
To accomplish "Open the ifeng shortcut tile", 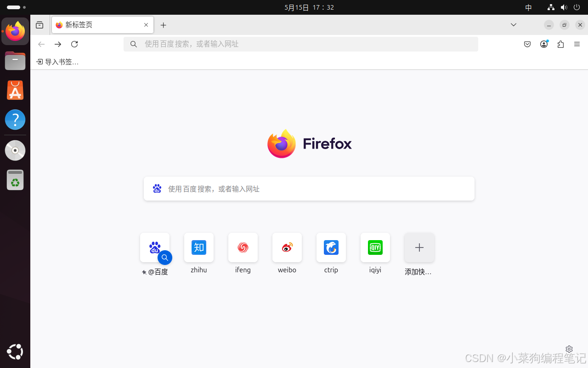I will [243, 247].
